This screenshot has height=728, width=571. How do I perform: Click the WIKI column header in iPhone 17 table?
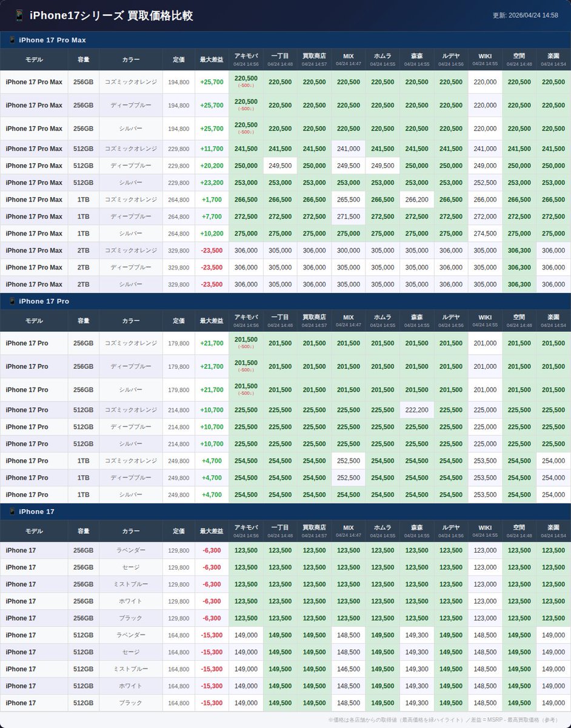[485, 531]
